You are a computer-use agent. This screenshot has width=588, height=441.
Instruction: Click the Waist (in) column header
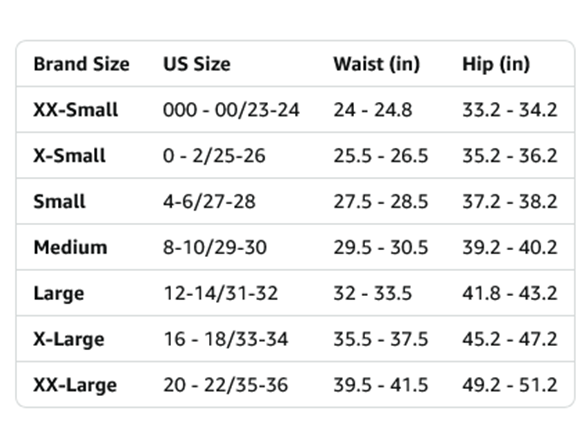(376, 64)
